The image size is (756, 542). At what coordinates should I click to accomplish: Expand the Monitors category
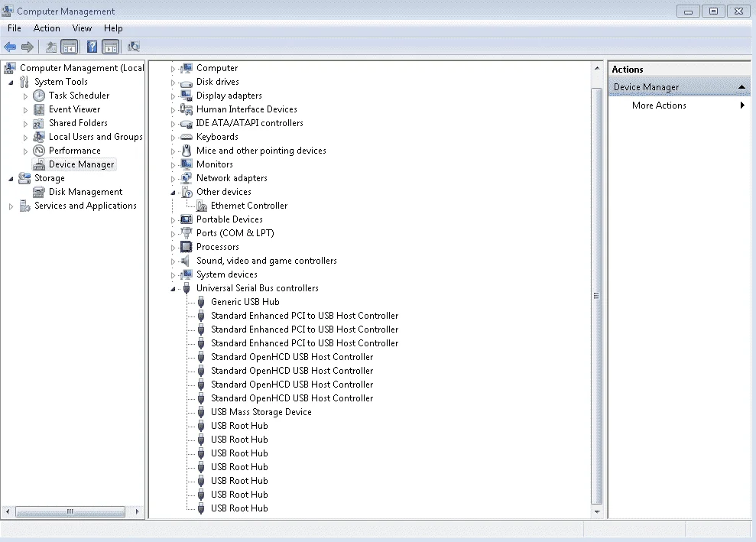click(x=173, y=165)
